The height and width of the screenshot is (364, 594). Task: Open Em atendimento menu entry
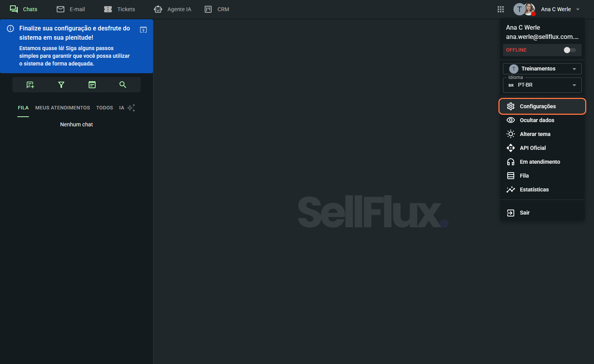(x=542, y=162)
